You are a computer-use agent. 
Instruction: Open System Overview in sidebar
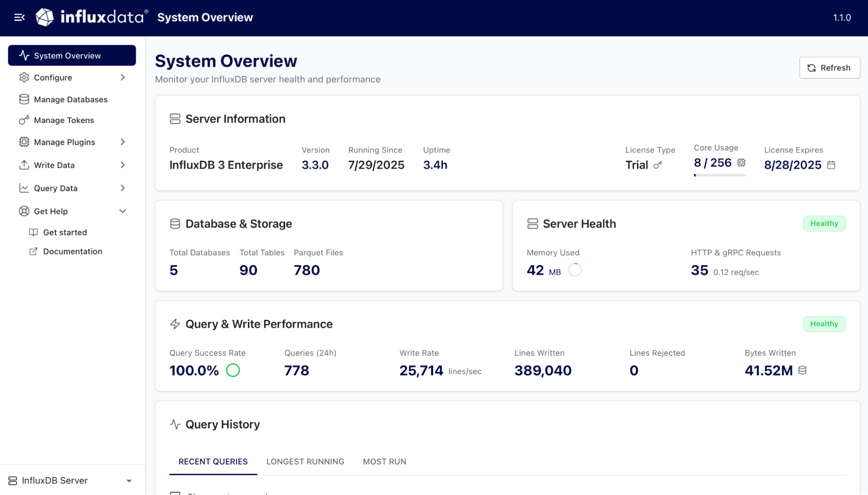tap(72, 56)
